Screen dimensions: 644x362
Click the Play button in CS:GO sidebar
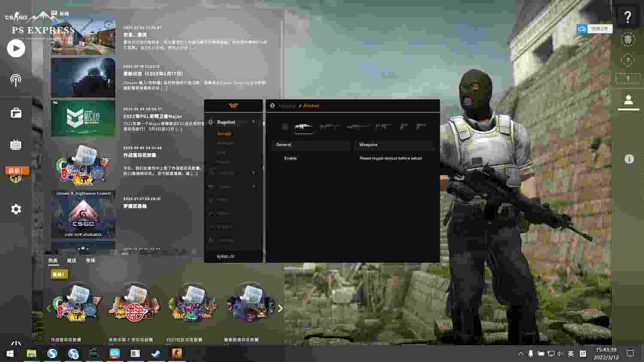[16, 48]
